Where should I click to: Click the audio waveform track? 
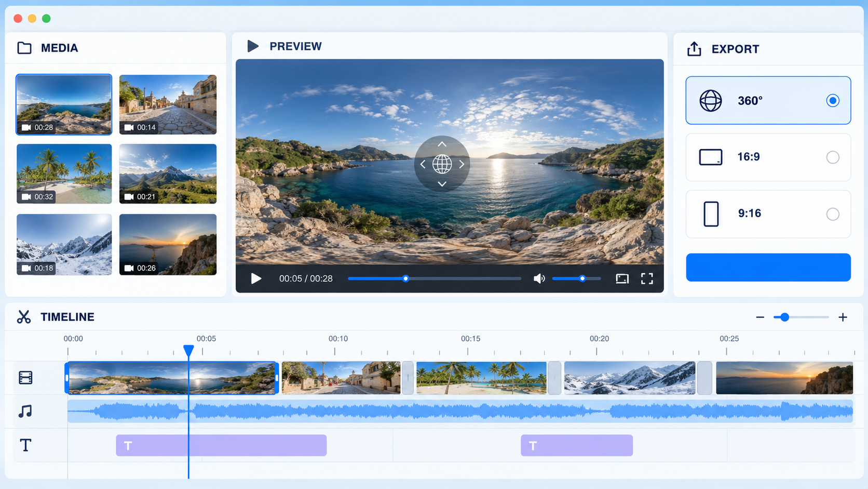coord(460,412)
